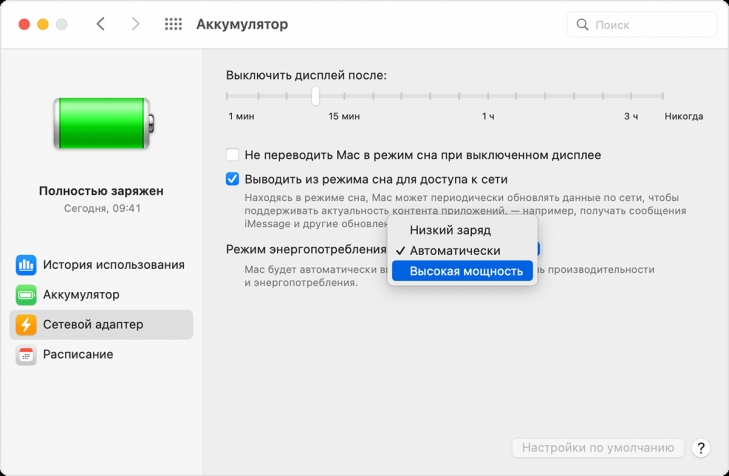Open the show-all preferences grid
The width and height of the screenshot is (729, 476).
(x=173, y=24)
